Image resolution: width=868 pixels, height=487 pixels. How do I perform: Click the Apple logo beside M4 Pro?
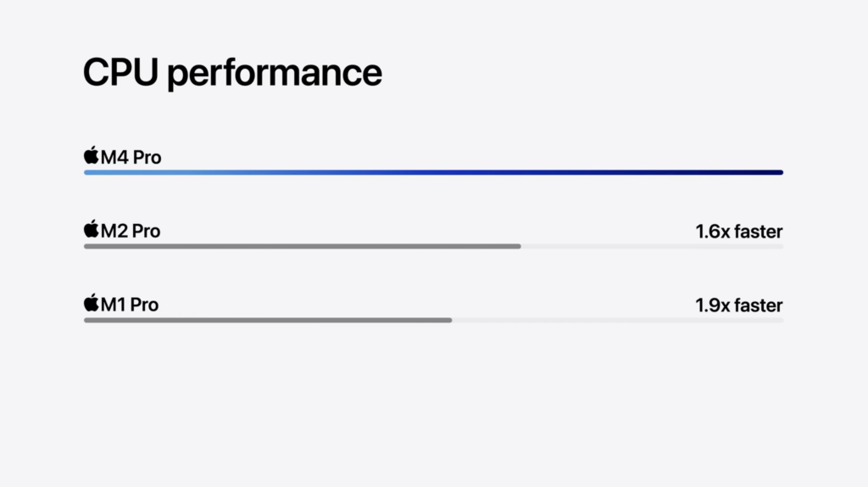[x=91, y=156]
